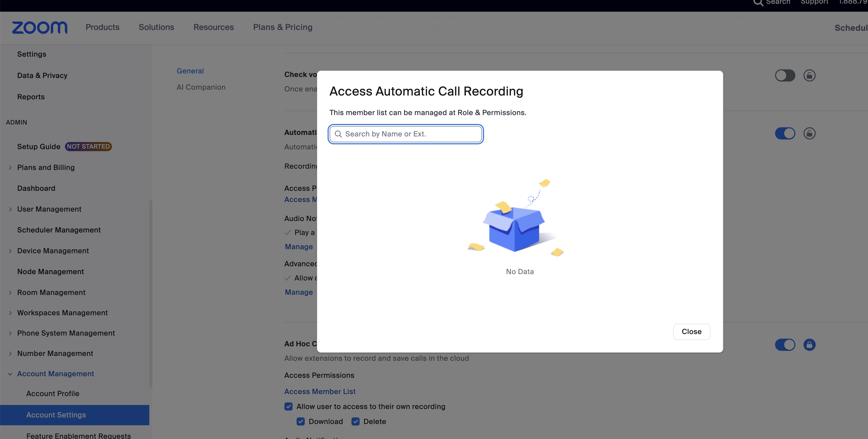Click the unlock icon beside the grey toggle
868x439 pixels.
click(x=810, y=75)
